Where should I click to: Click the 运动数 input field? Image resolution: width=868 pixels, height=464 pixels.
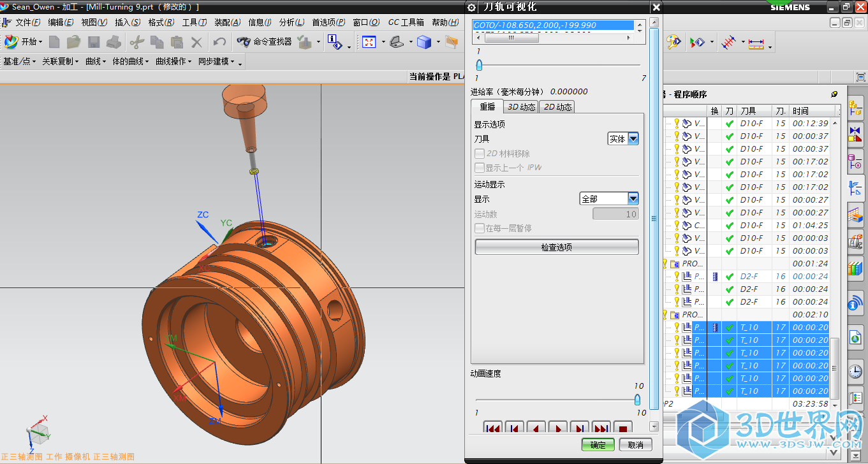[x=615, y=214]
